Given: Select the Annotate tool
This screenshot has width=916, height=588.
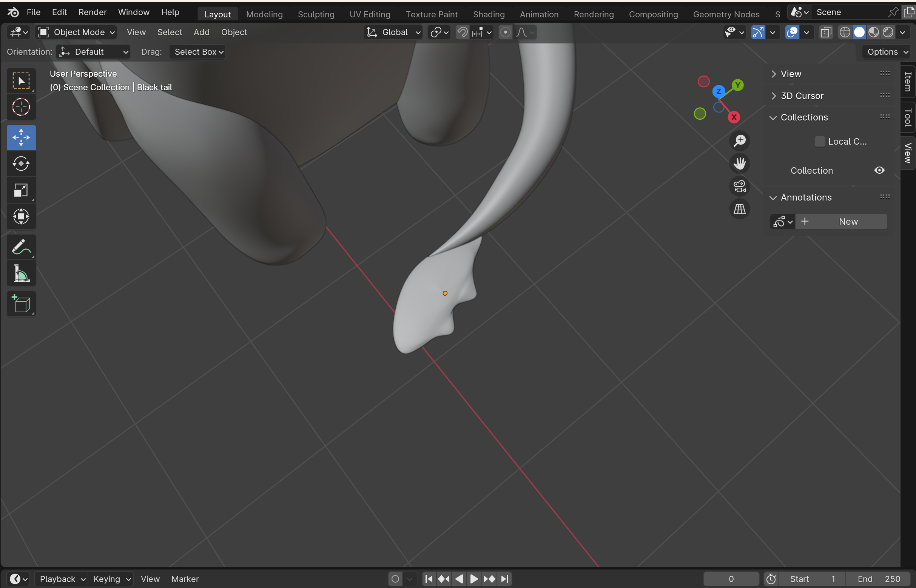Looking at the screenshot, I should point(21,247).
